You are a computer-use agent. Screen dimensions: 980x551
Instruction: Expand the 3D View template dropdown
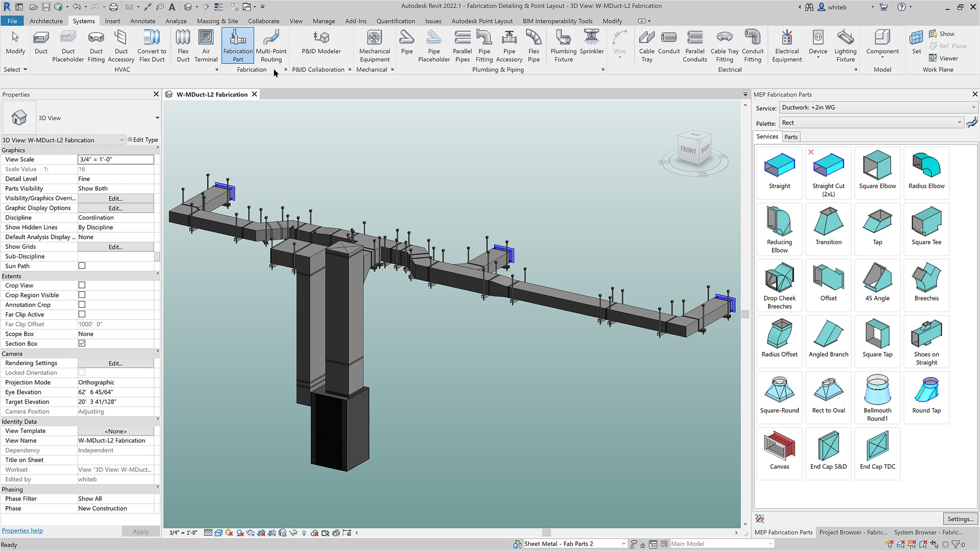[x=157, y=118]
